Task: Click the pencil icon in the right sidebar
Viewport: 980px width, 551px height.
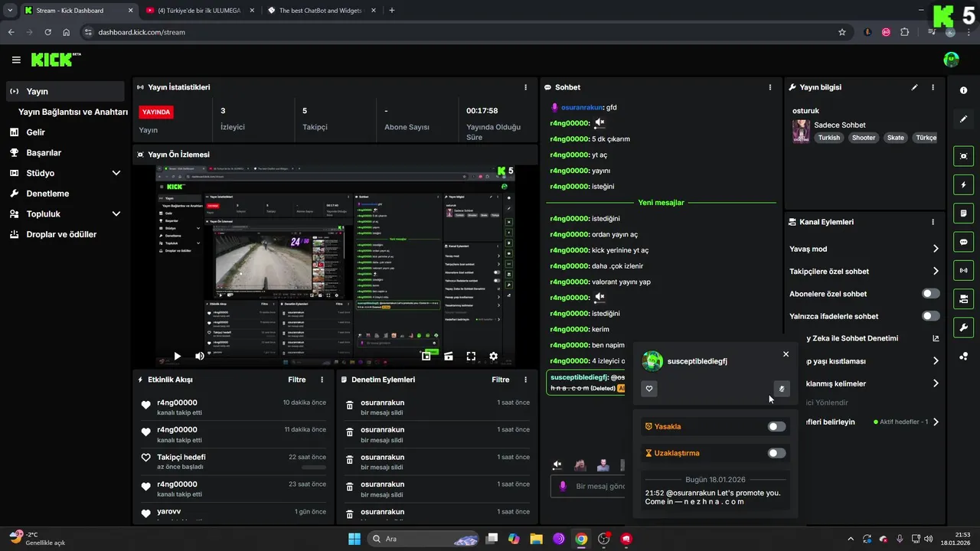Action: point(963,119)
